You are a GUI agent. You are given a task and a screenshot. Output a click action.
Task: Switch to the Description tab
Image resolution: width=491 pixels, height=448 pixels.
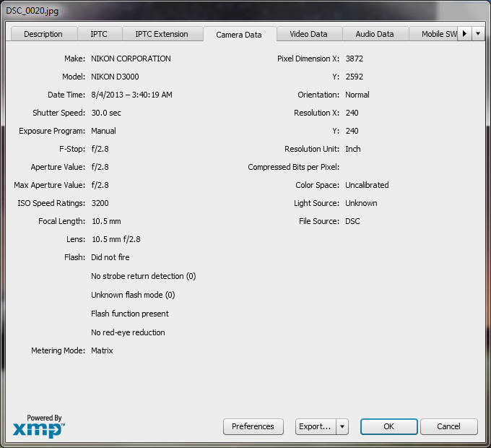coord(44,34)
